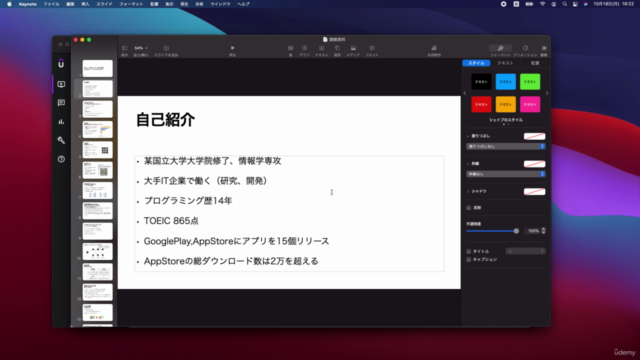
Task: Collapse the Border (枠線) section
Action: [468, 164]
